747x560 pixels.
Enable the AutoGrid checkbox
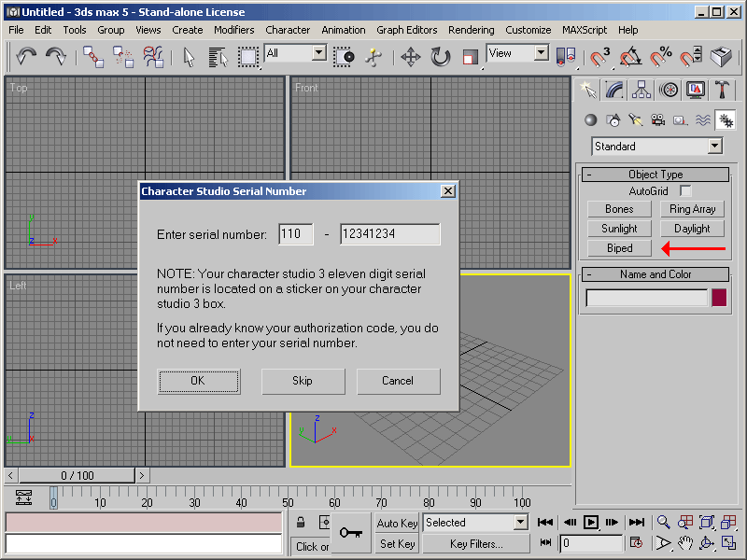click(x=685, y=191)
